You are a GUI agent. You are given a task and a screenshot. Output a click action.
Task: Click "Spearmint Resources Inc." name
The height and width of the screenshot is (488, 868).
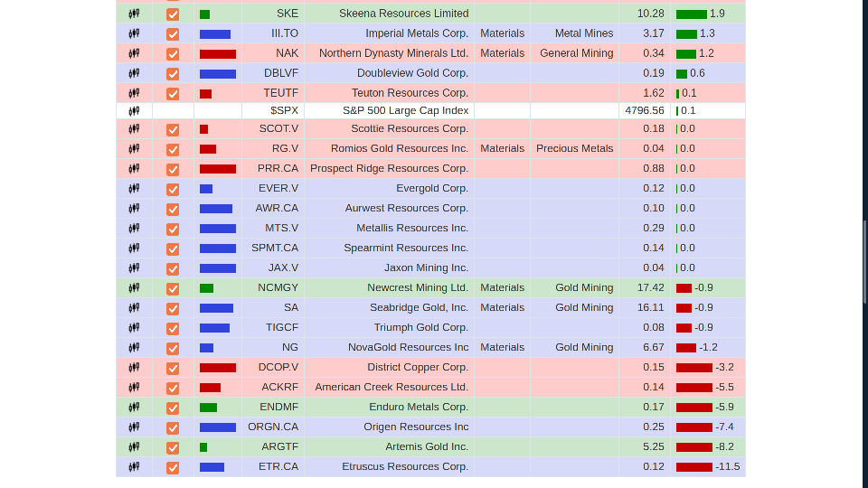click(406, 248)
